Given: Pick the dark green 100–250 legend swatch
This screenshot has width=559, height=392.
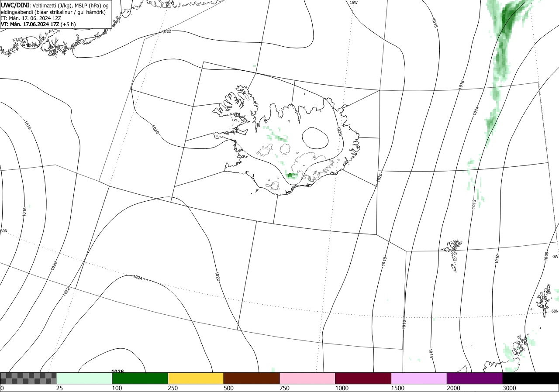Looking at the screenshot, I should pyautogui.click(x=140, y=378).
